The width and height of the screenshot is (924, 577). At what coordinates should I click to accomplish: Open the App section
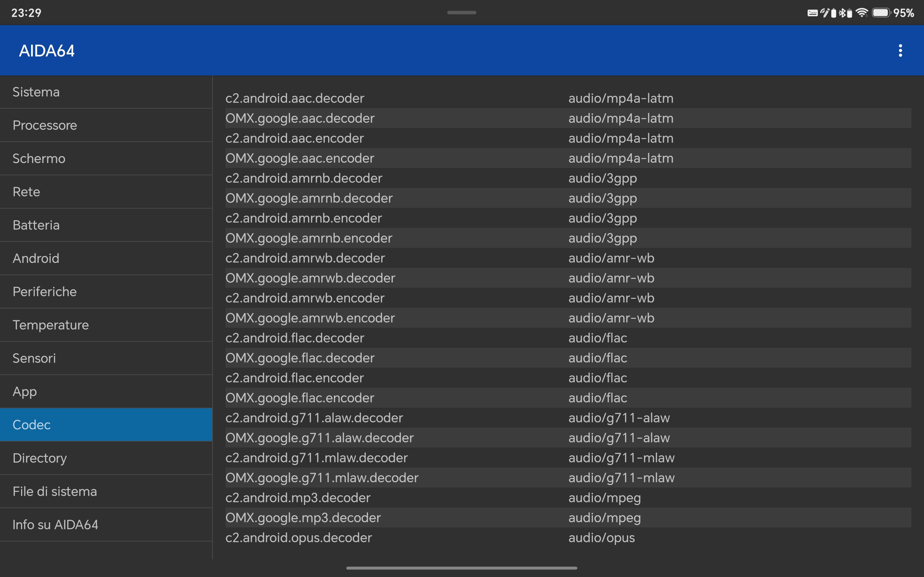click(x=106, y=391)
